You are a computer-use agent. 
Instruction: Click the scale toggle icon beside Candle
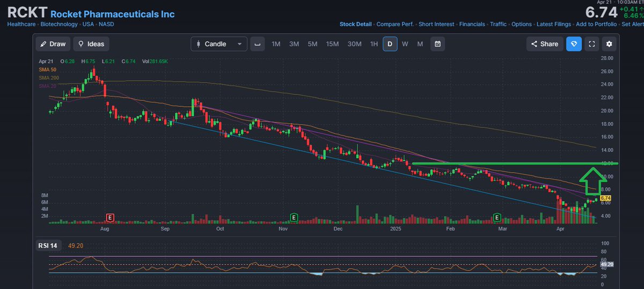pos(258,44)
